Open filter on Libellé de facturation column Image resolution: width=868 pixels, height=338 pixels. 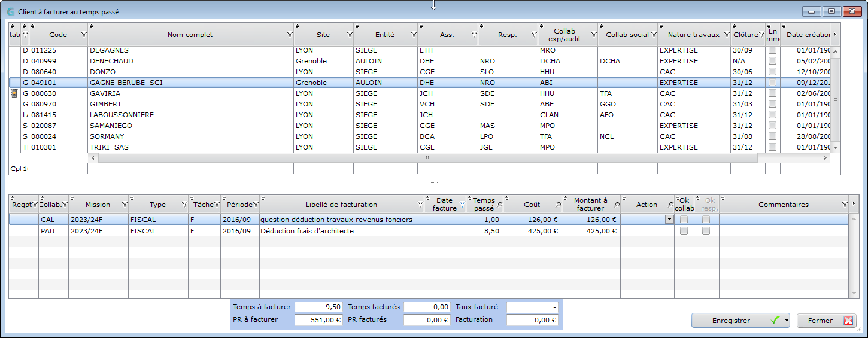point(420,205)
